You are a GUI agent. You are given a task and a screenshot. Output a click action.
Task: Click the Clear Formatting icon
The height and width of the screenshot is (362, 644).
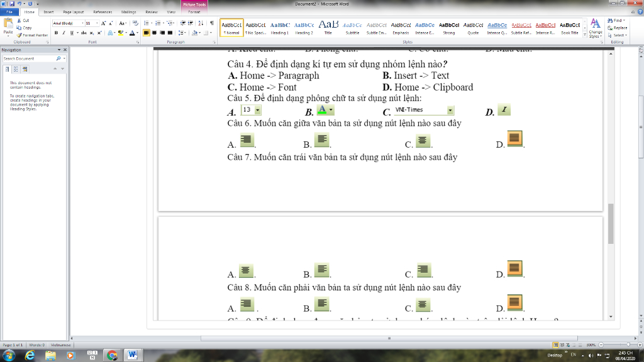(x=135, y=23)
